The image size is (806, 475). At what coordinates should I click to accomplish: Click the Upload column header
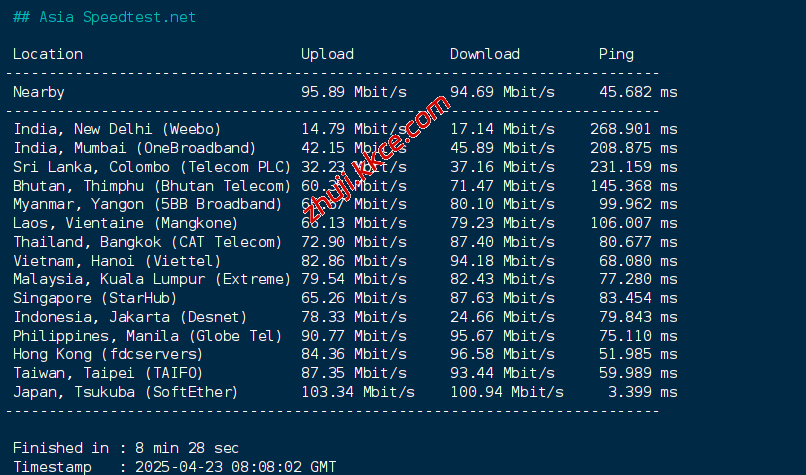click(327, 54)
